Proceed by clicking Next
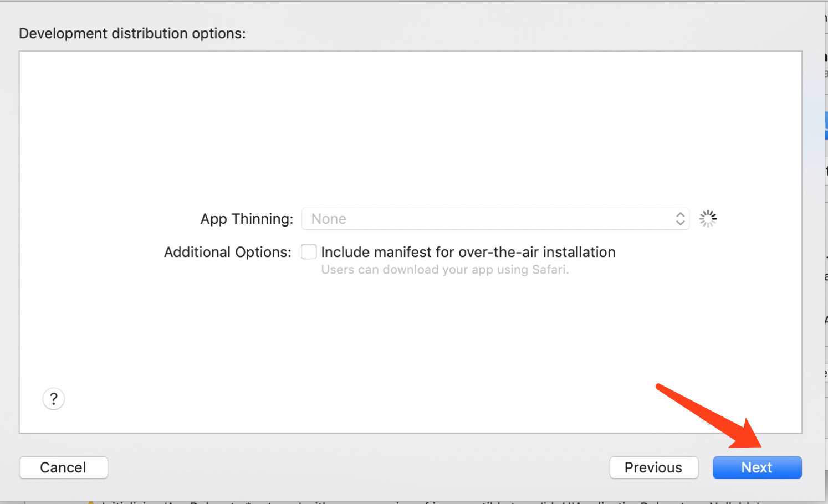The image size is (828, 504). click(757, 467)
